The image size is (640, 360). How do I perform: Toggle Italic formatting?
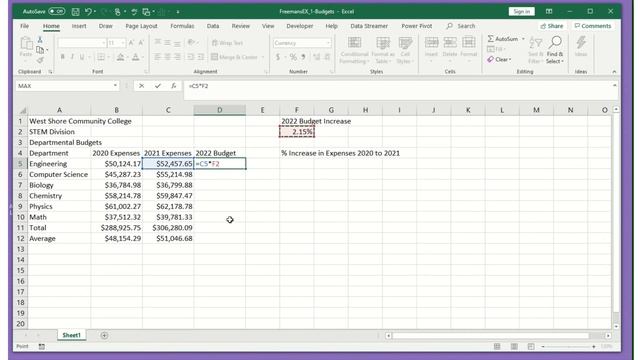tap(72, 57)
